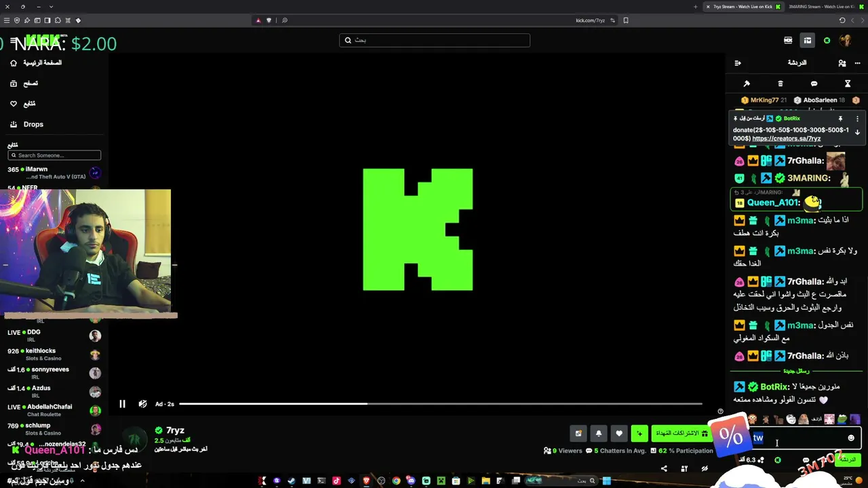
Task: Click the hourglass icon in chat toolbar
Action: tap(848, 84)
